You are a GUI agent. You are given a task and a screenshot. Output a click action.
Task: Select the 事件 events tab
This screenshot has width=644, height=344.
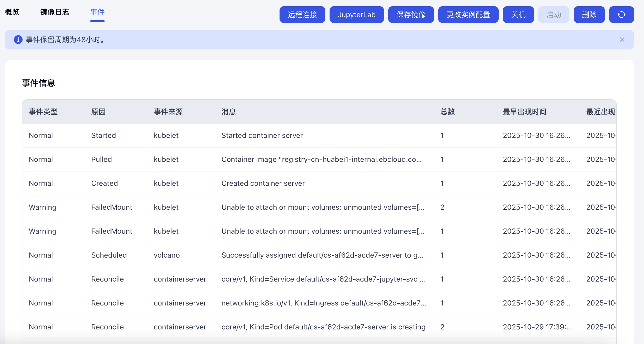point(97,12)
